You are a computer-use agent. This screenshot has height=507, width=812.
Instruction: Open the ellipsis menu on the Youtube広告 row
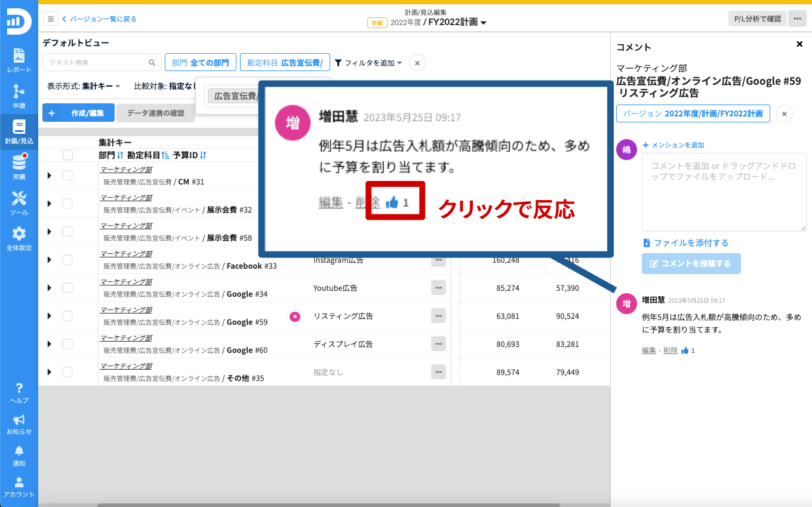pyautogui.click(x=438, y=288)
